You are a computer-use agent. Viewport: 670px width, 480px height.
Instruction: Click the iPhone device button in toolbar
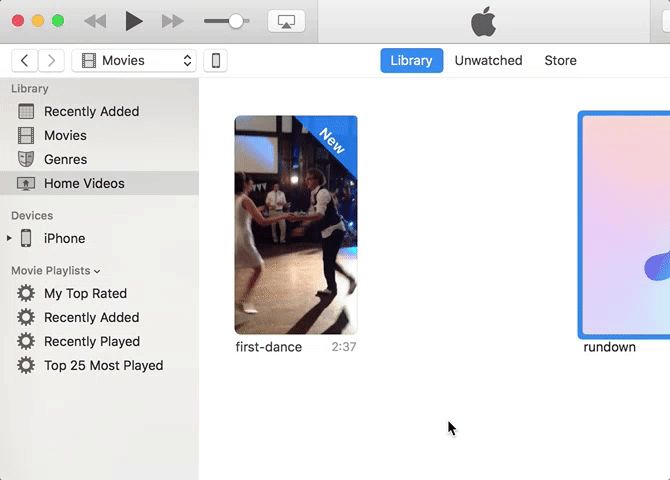click(215, 61)
